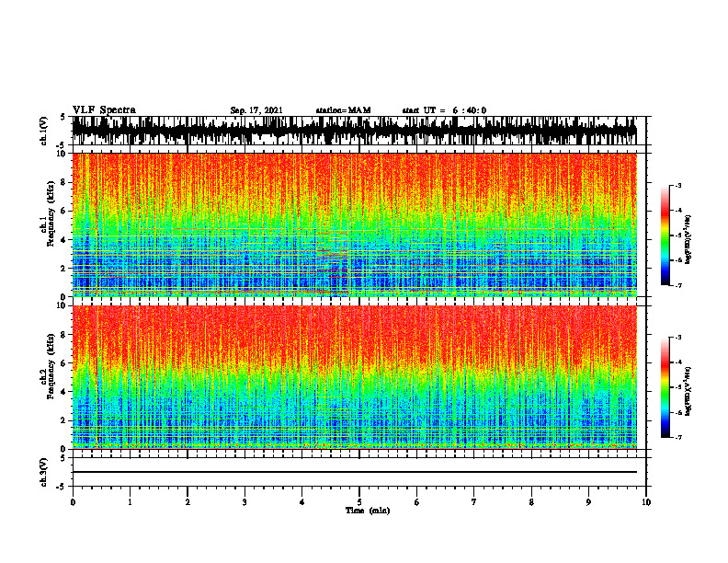Click the ch.1 spectrogram color scale bar
This screenshot has height=563, width=728.
(x=665, y=236)
